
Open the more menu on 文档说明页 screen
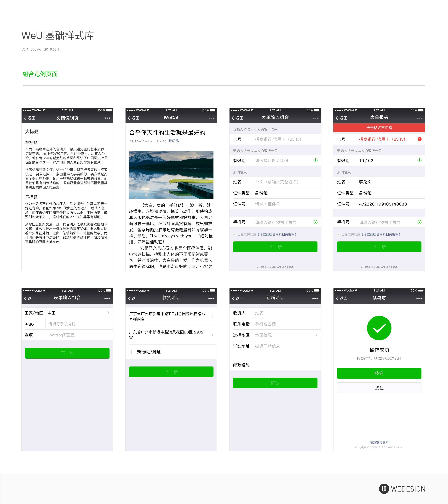pyautogui.click(x=107, y=118)
